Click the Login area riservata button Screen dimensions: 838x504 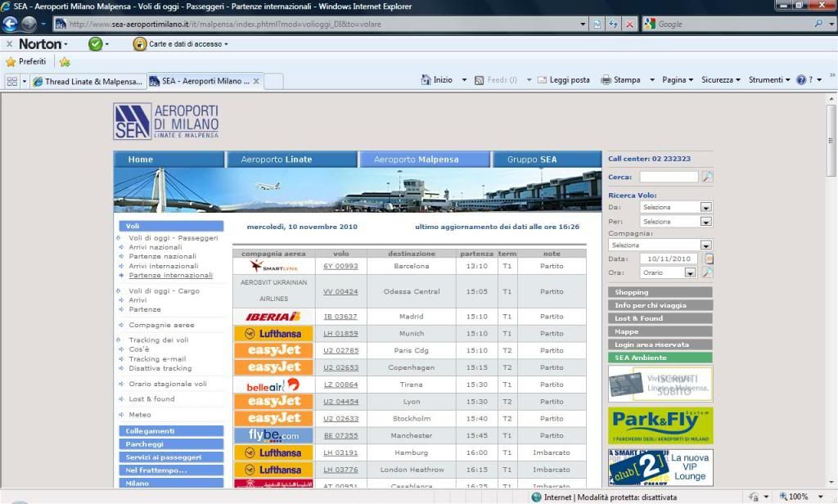(x=660, y=344)
